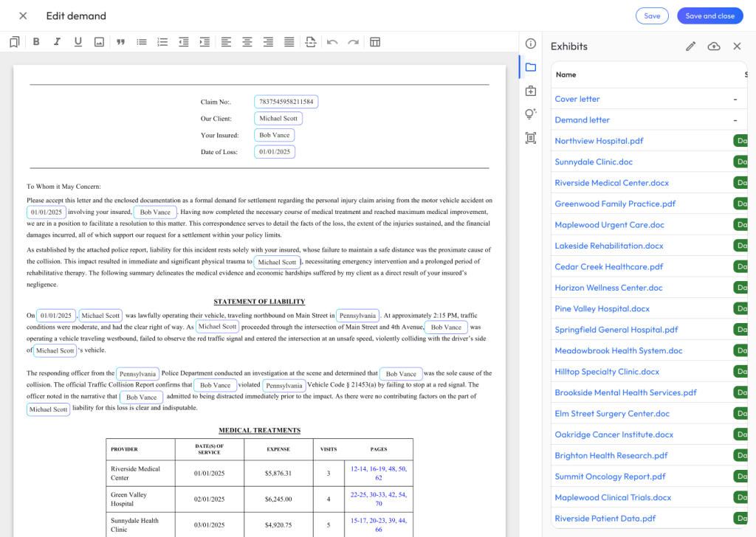756x537 pixels.
Task: Increase indent of the paragraph
Action: 205,42
